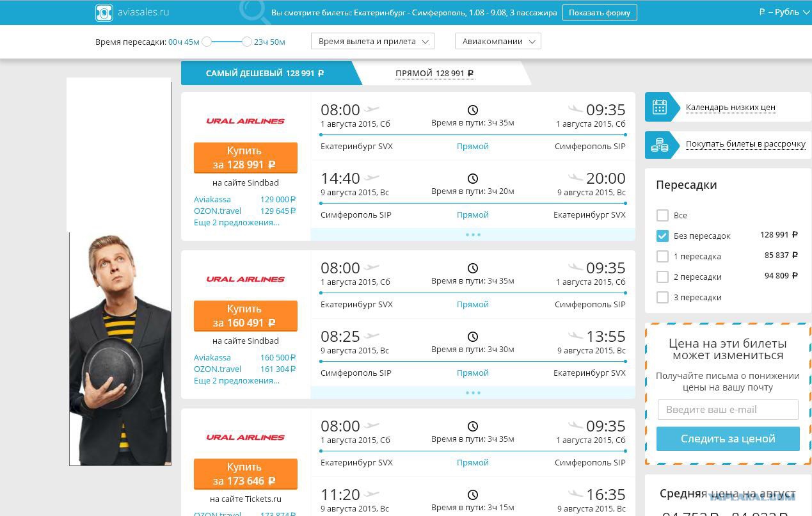Click arrival plane icon next to 13:55

click(x=576, y=335)
